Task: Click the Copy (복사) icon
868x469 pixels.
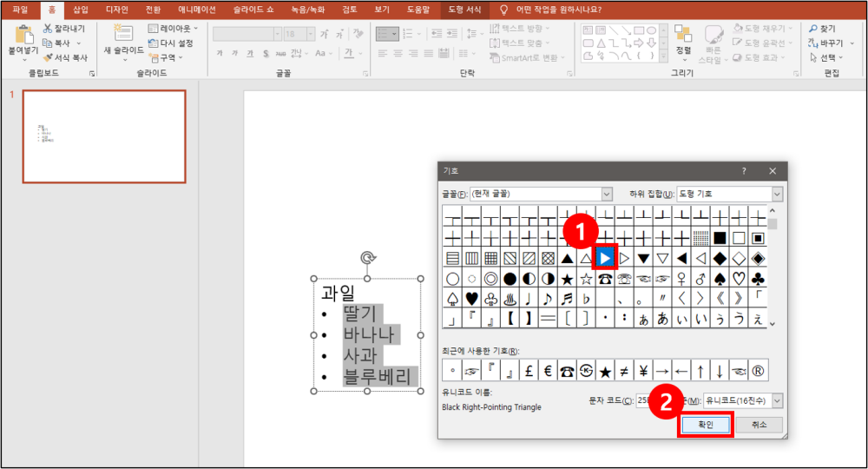Action: [x=48, y=43]
